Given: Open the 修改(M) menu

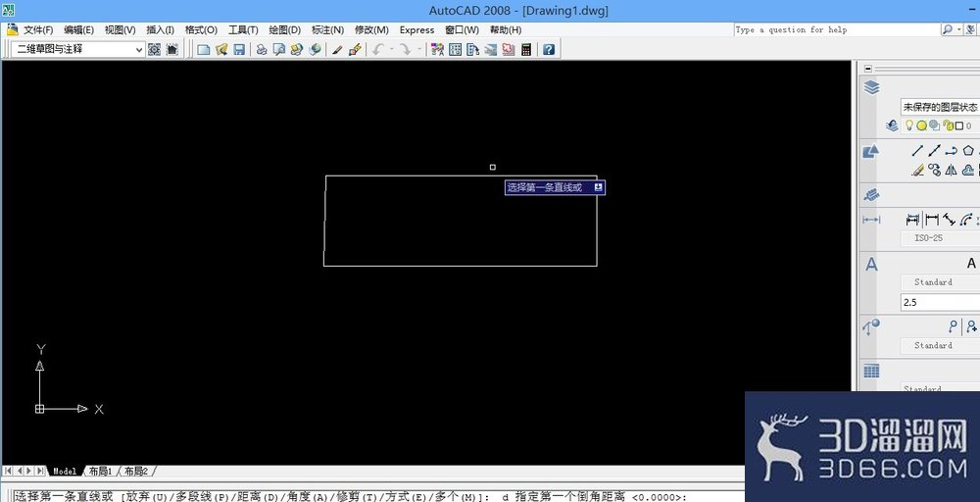Looking at the screenshot, I should click(x=371, y=29).
